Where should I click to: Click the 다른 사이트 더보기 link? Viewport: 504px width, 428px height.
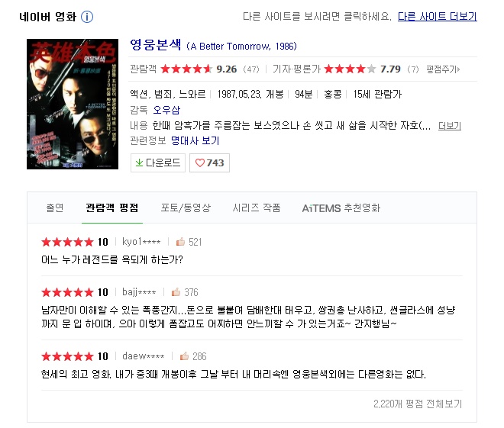pos(437,16)
